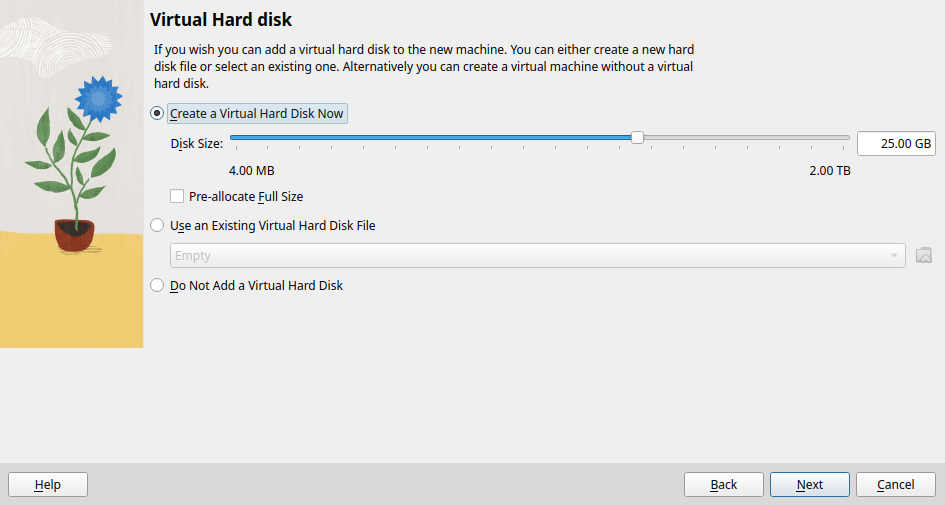
Task: Click the Disk Size label
Action: pos(196,144)
